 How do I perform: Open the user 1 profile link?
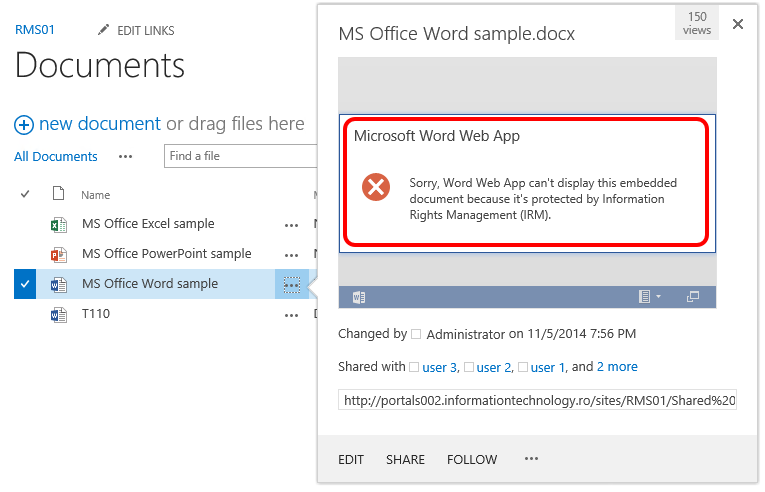[548, 367]
